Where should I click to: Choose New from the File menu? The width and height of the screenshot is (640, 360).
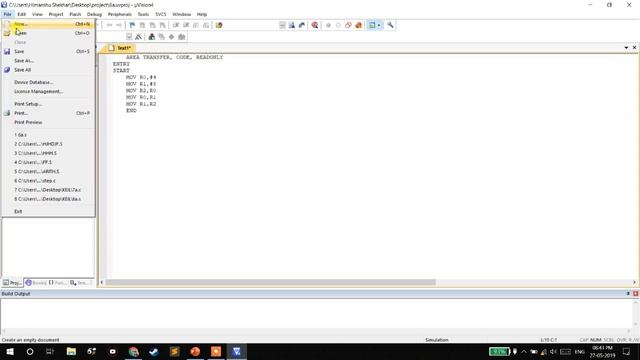48,24
